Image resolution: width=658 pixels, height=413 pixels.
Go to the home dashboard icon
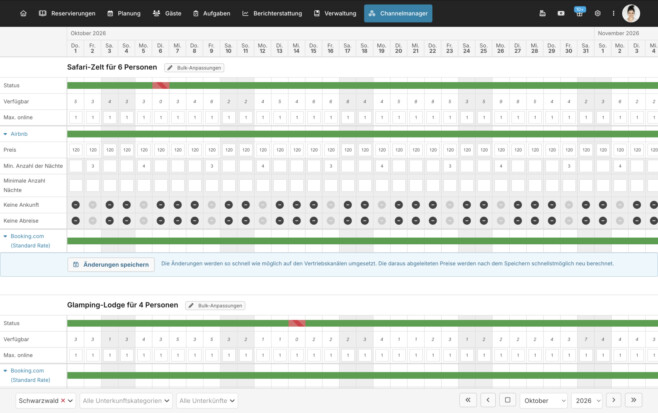[24, 13]
